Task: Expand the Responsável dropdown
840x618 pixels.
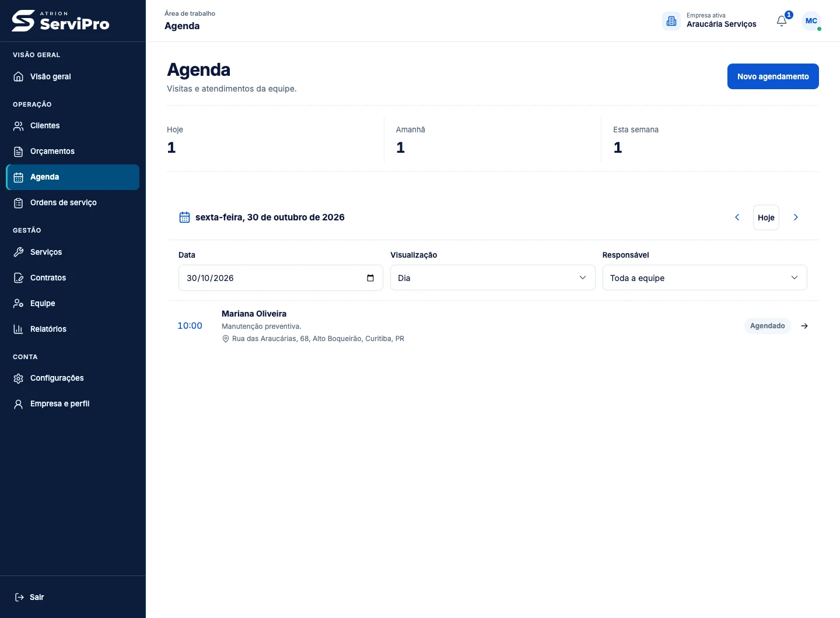Action: point(705,278)
